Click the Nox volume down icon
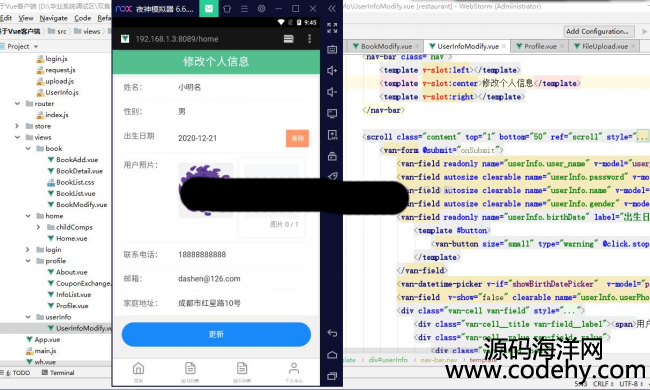The height and width of the screenshot is (390, 650). coord(332,92)
